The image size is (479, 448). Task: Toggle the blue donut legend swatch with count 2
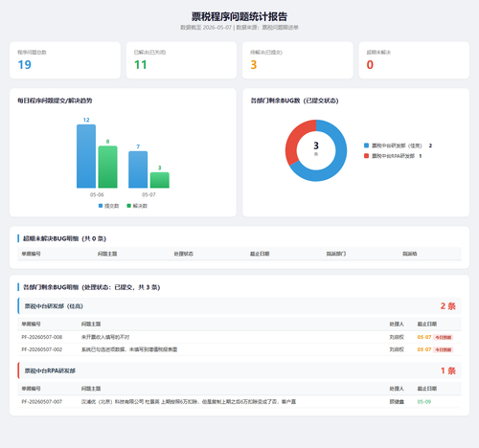point(366,146)
